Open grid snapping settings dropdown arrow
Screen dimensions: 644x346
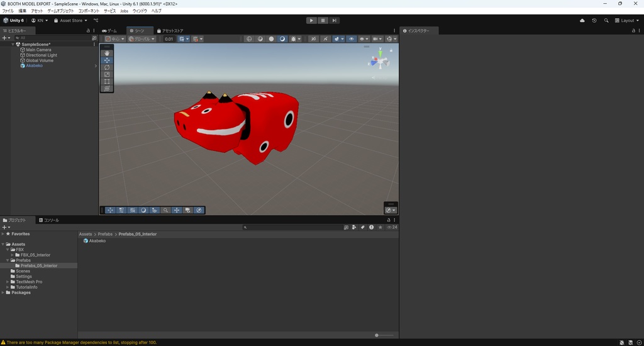coord(187,38)
